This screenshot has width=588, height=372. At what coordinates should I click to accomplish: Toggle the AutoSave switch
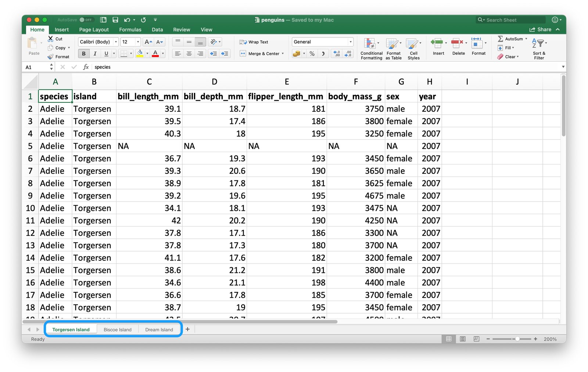point(87,20)
